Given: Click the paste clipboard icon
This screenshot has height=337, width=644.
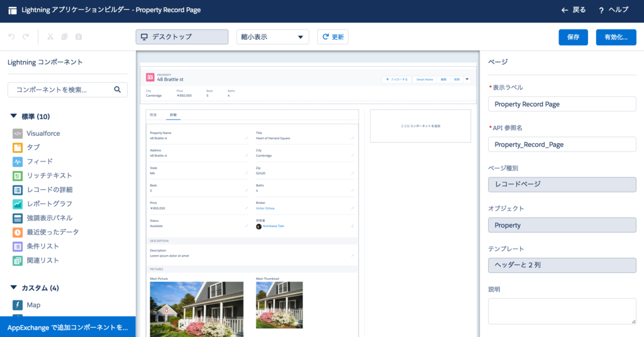Looking at the screenshot, I should pos(79,36).
